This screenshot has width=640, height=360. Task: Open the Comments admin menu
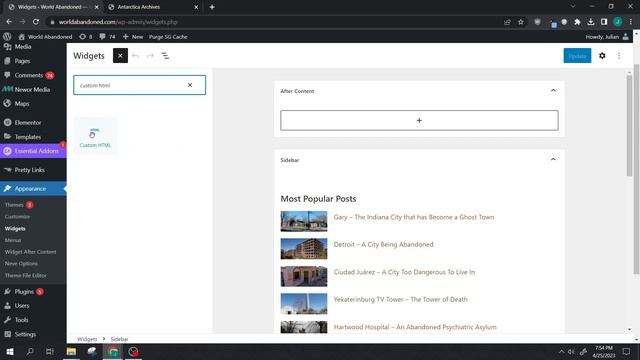point(29,75)
